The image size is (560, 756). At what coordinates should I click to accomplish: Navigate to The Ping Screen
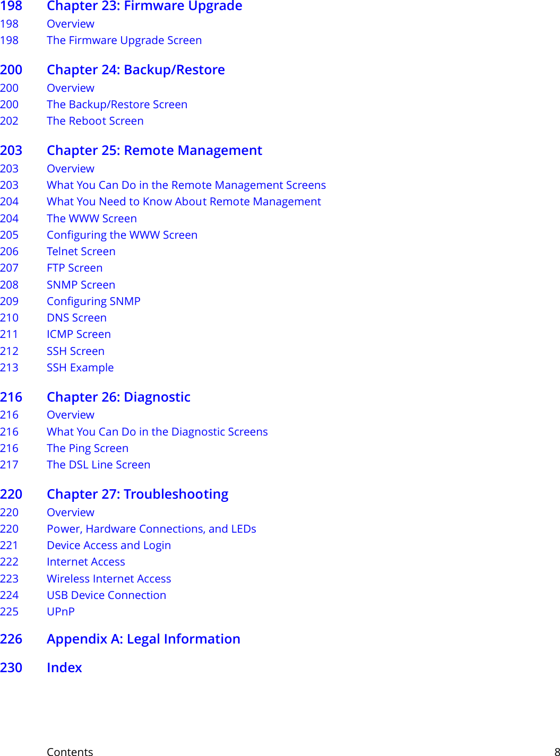(x=88, y=448)
